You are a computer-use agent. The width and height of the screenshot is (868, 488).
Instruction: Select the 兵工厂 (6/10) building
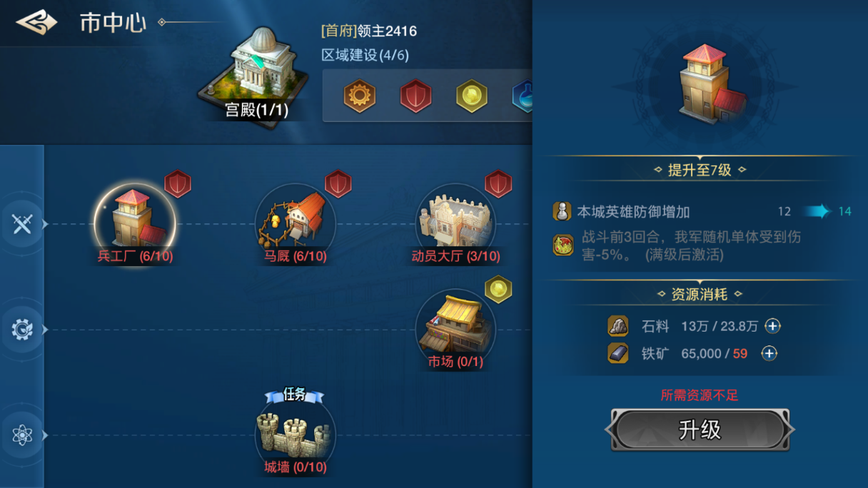[135, 223]
